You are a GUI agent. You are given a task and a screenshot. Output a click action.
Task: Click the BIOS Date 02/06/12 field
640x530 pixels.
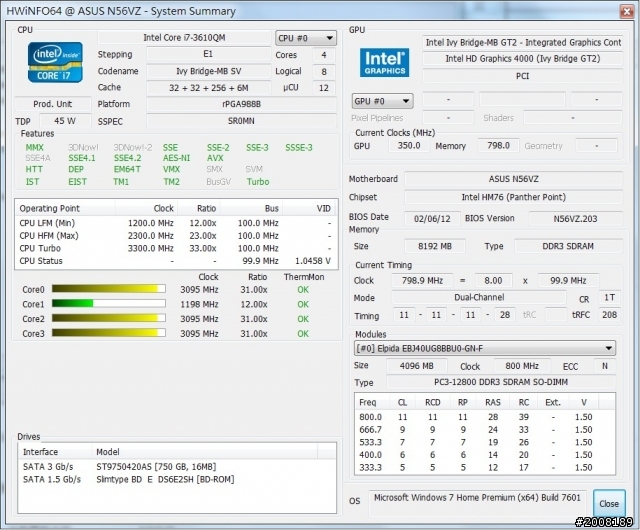[432, 218]
